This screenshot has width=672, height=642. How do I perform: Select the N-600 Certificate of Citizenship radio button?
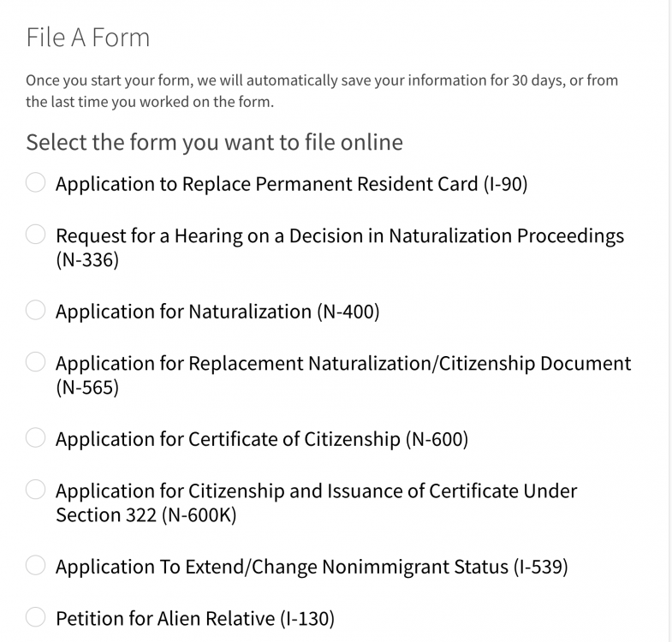[36, 437]
